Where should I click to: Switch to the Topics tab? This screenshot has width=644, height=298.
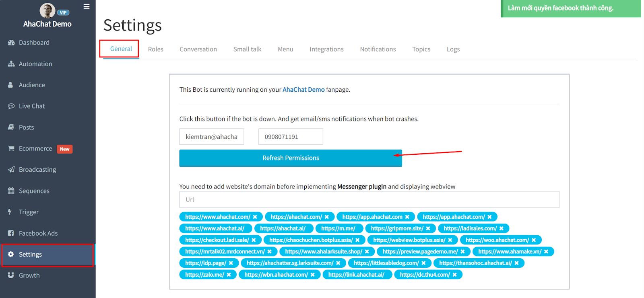pyautogui.click(x=421, y=49)
